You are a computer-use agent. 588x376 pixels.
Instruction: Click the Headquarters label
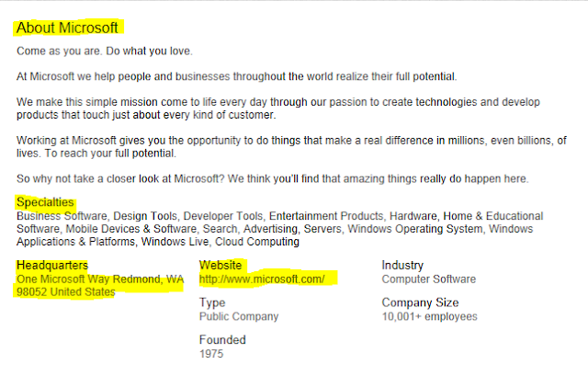click(x=52, y=266)
